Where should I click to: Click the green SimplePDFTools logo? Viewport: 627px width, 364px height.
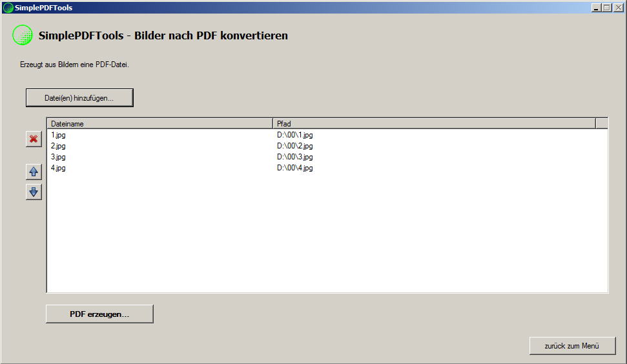click(x=23, y=35)
